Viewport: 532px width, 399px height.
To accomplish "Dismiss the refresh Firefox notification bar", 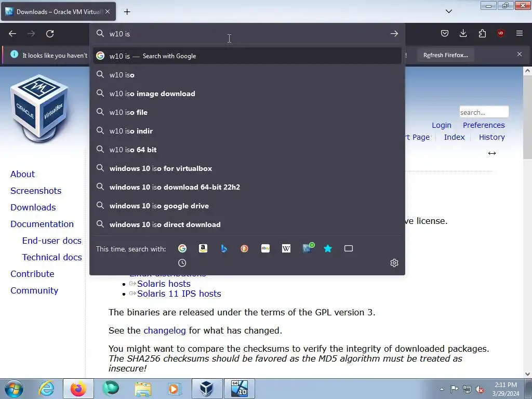I will (x=520, y=54).
